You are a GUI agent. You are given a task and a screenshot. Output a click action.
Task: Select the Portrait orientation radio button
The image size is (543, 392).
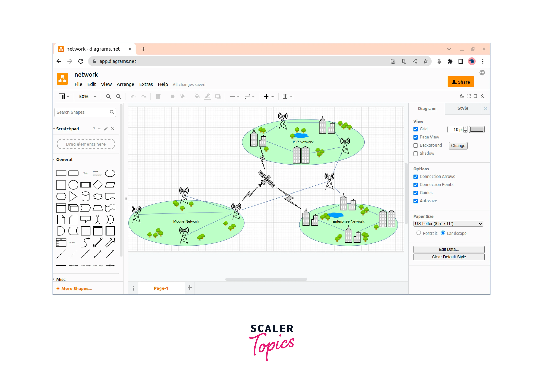[x=418, y=233]
